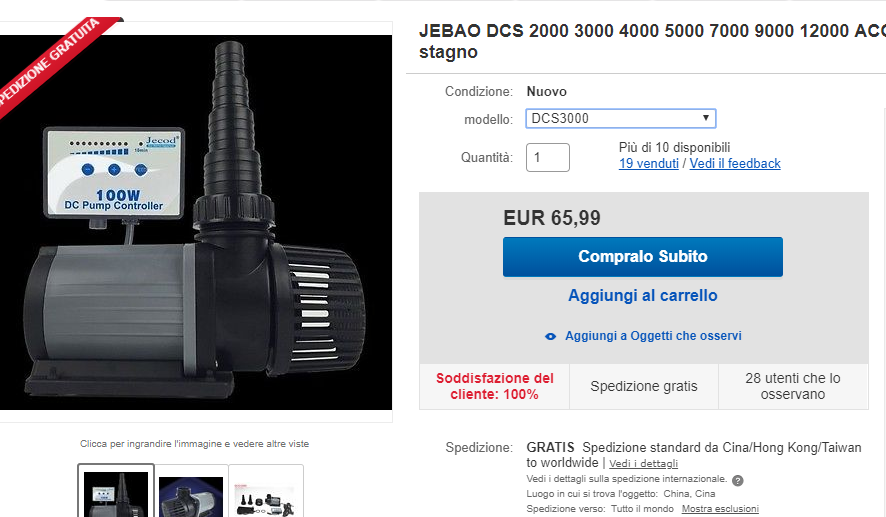Click the Quantità input field
This screenshot has height=517, width=886.
(x=548, y=157)
